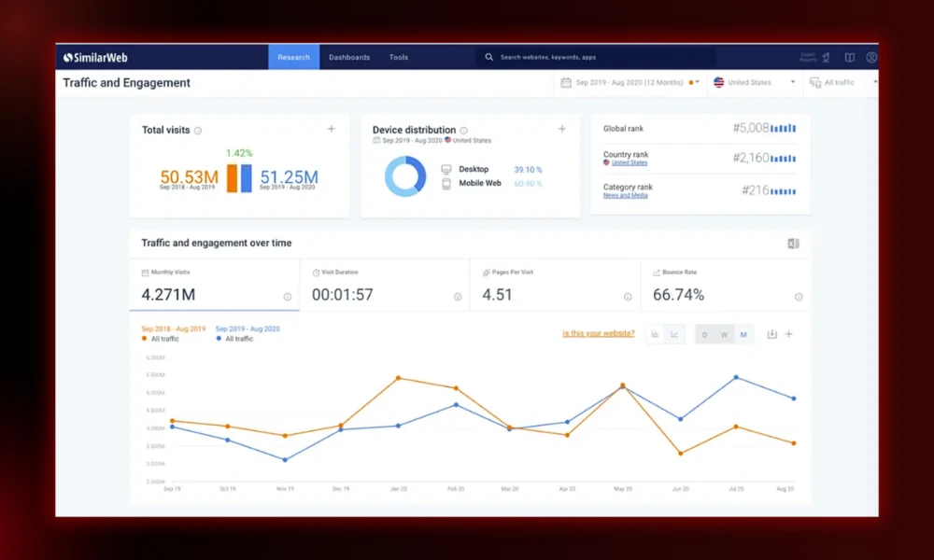Image resolution: width=934 pixels, height=560 pixels.
Task: Click the calendar icon next to date range
Action: point(566,82)
